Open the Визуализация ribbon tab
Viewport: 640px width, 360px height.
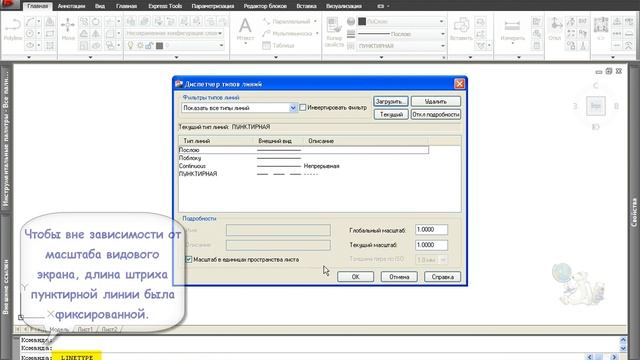click(x=344, y=6)
